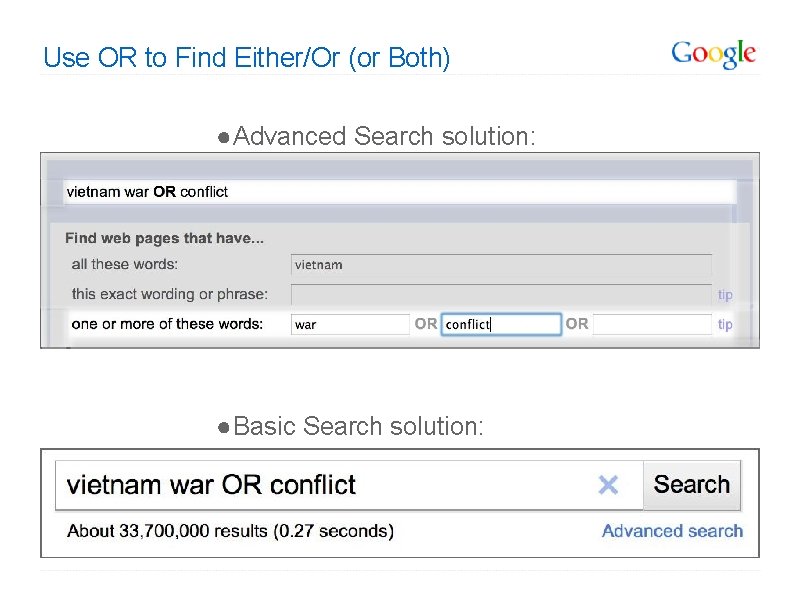Click the basic search box query text
The width and height of the screenshot is (800, 600).
(x=211, y=485)
